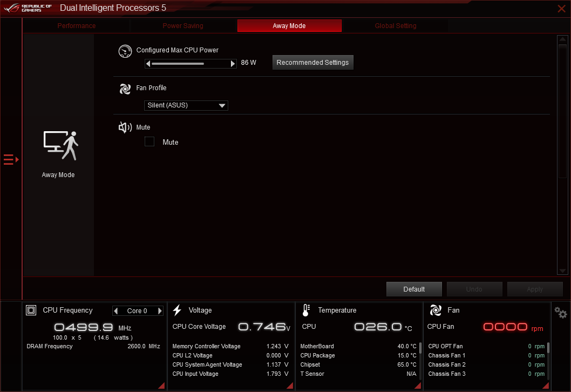The image size is (571, 392).
Task: Click the ROG Republic of Gamers logo
Action: 28,8
